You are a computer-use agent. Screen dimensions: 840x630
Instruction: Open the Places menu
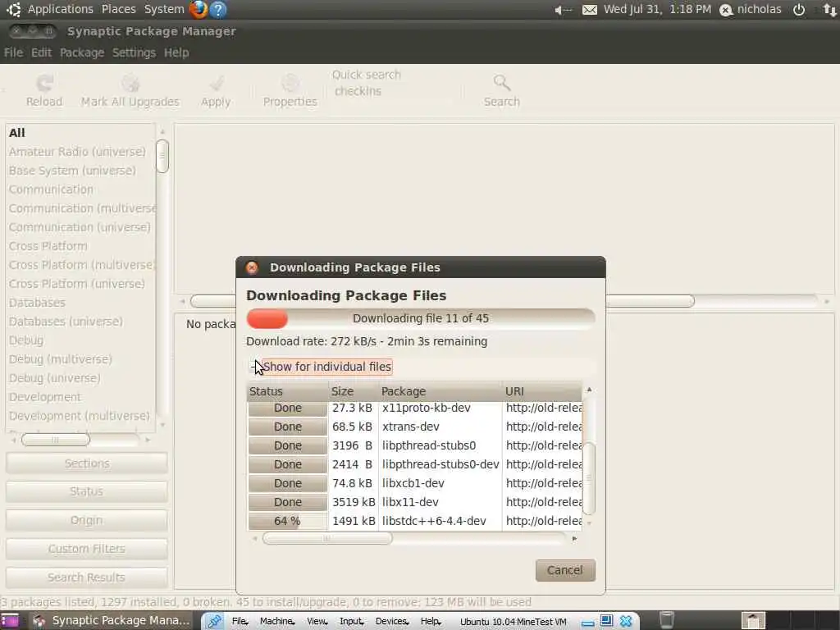click(x=118, y=9)
